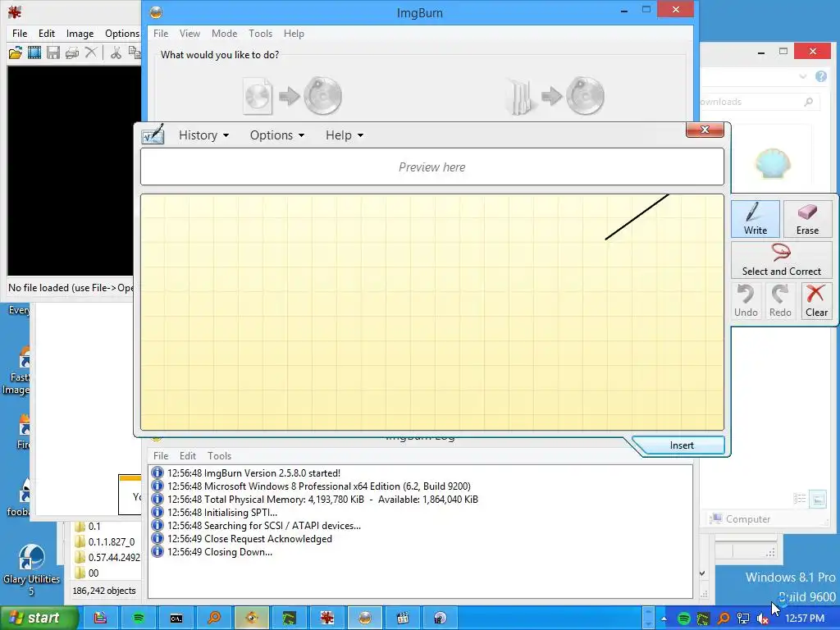Click magnifier search icon in system tray
Viewport: 840px width, 630px height.
[724, 619]
